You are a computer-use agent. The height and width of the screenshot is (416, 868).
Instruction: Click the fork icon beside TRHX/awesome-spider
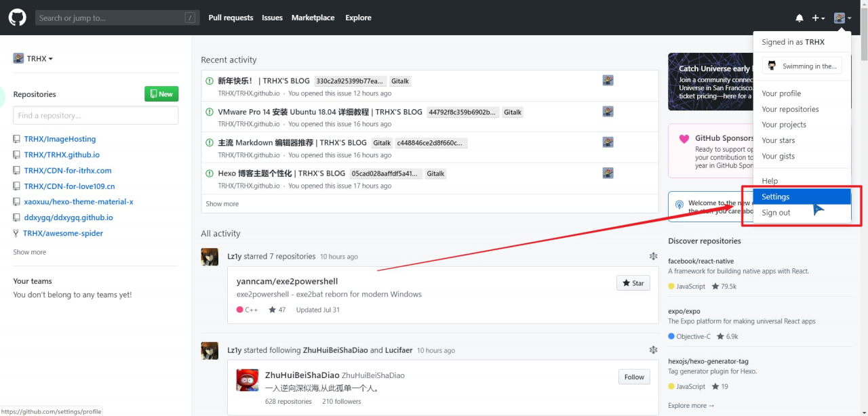16,233
